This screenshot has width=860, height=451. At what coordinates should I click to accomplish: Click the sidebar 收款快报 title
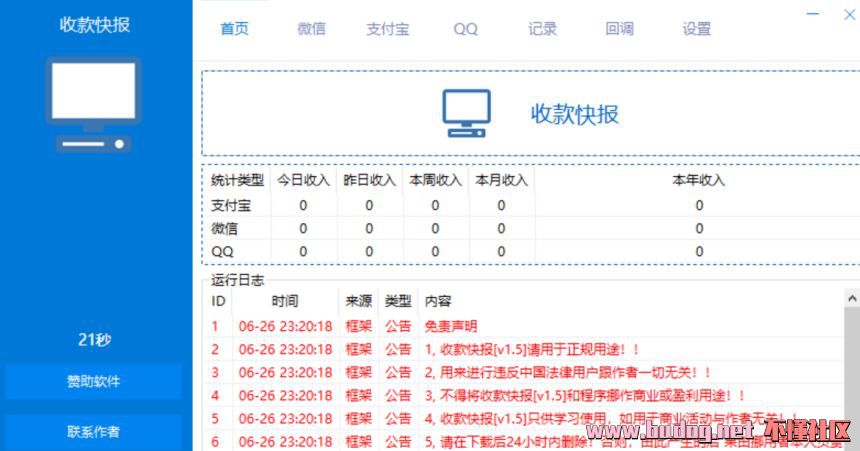[x=94, y=25]
